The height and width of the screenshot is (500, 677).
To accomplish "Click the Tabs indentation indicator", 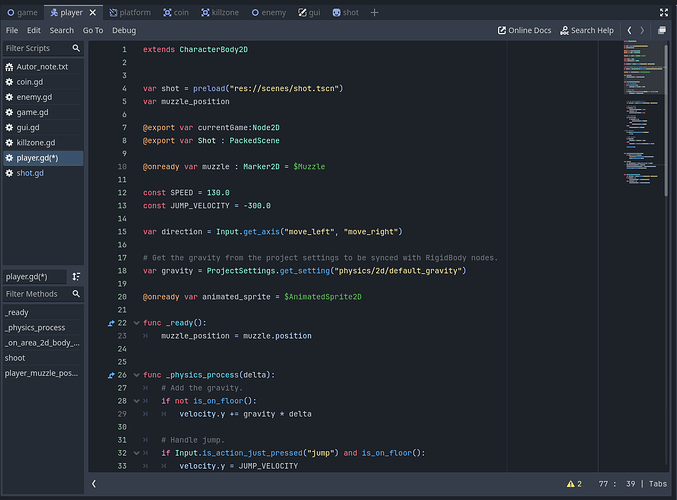I will click(658, 484).
